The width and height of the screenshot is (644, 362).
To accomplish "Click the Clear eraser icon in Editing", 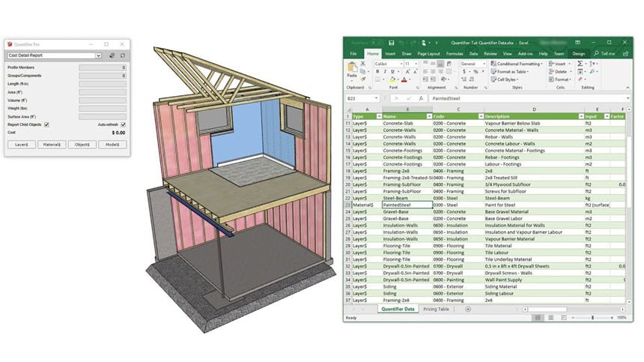I will pos(580,79).
